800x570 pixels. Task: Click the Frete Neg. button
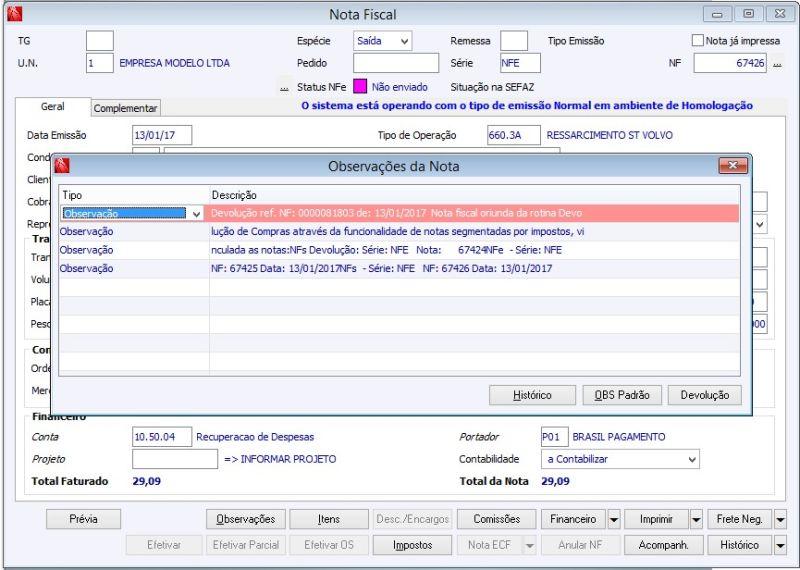(x=739, y=519)
